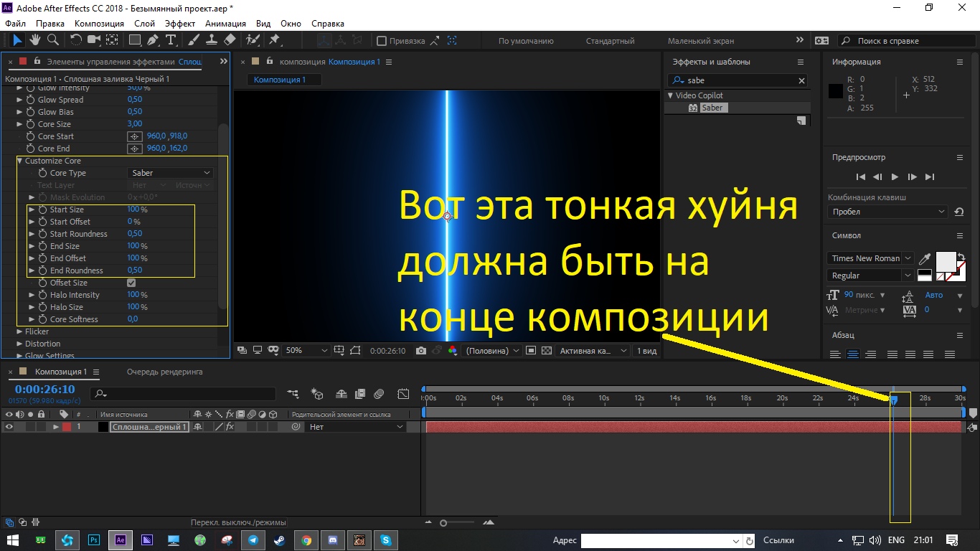Select the Zoom tool
This screenshot has width=980, height=551.
coord(53,39)
